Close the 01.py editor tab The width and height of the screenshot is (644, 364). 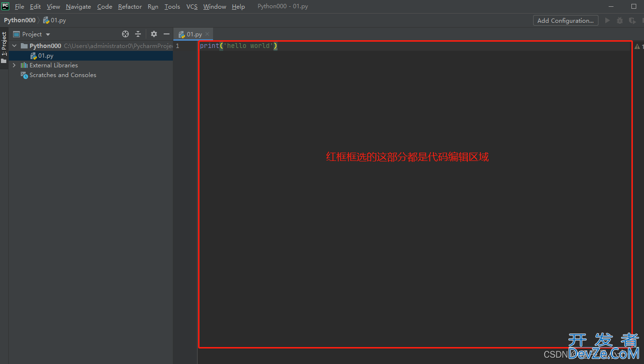point(207,34)
